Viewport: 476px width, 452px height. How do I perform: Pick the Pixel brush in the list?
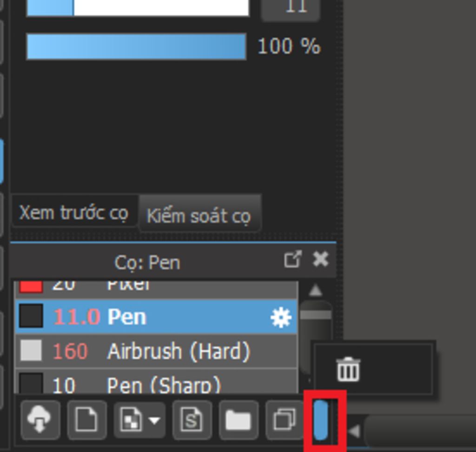click(x=129, y=285)
